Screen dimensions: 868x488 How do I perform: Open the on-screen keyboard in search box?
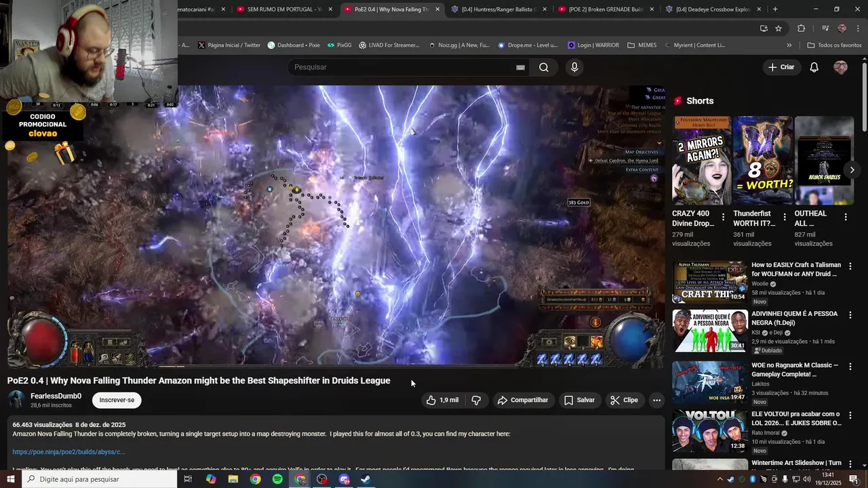pyautogui.click(x=520, y=67)
